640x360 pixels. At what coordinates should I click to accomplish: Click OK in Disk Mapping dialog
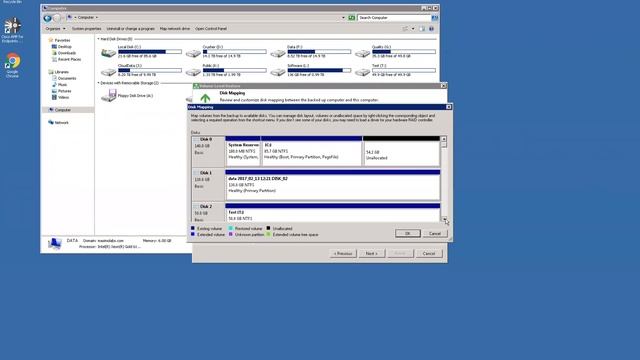(x=407, y=233)
